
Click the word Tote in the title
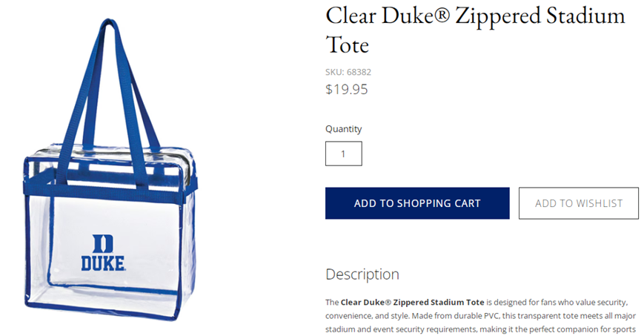347,45
